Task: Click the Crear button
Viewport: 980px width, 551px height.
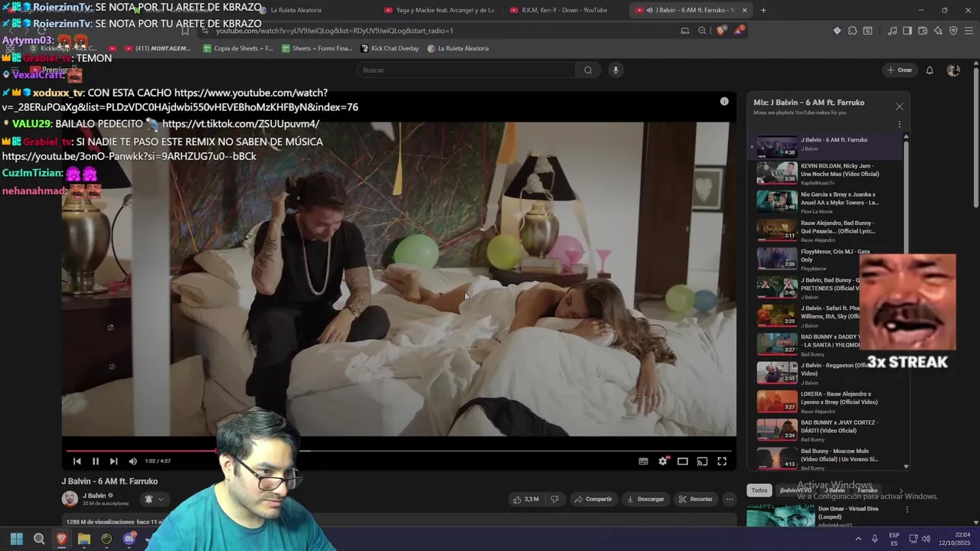Action: click(x=900, y=70)
